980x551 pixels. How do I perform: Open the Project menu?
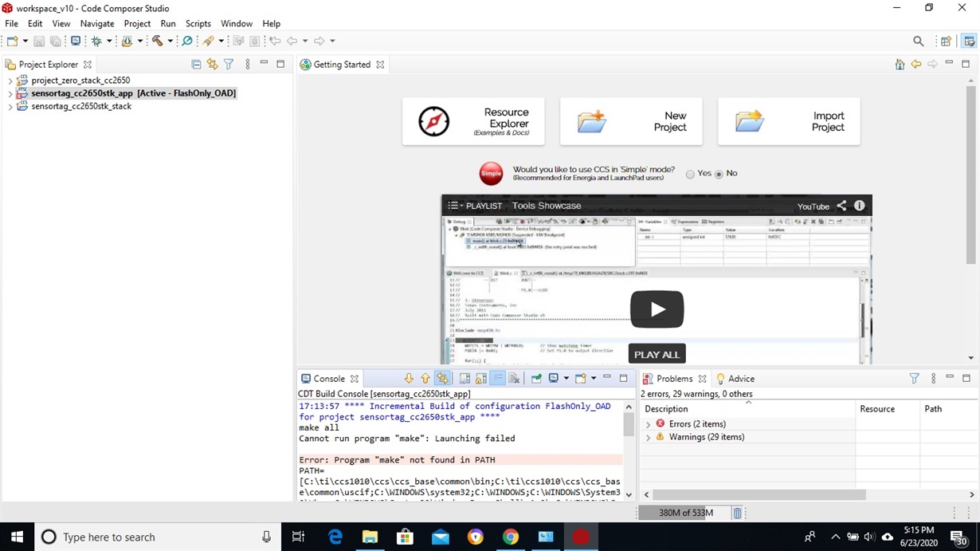click(x=137, y=24)
